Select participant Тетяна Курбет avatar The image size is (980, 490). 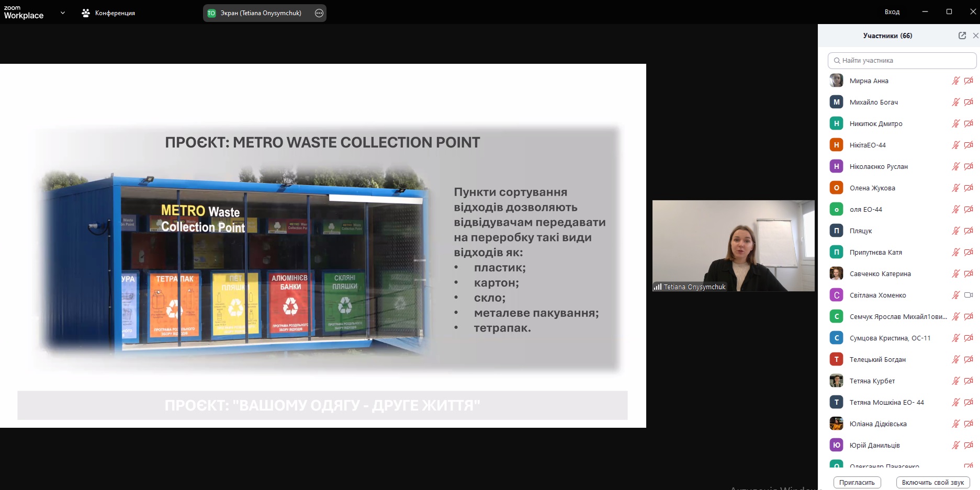(836, 381)
